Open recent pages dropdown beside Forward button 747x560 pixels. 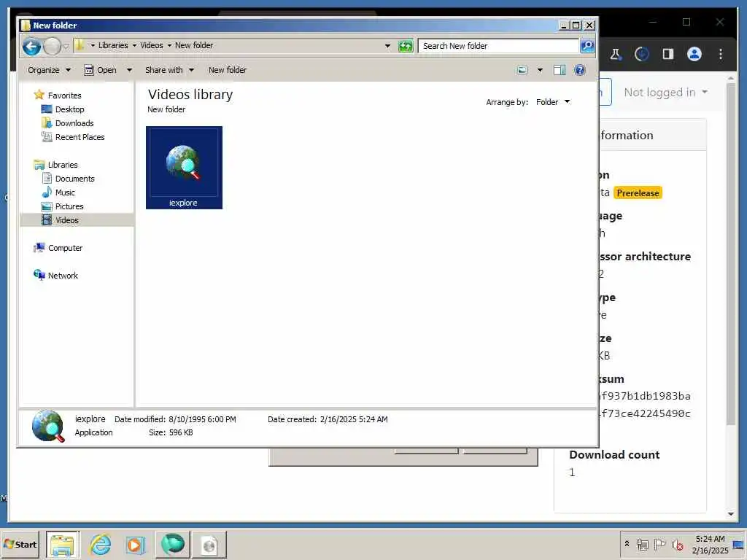click(66, 46)
